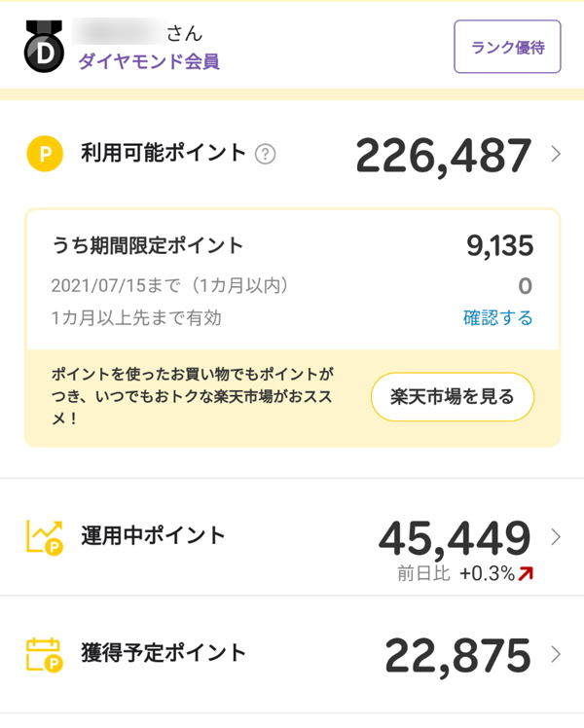Expand the 利用可能ポイント chevron arrow

tap(556, 154)
